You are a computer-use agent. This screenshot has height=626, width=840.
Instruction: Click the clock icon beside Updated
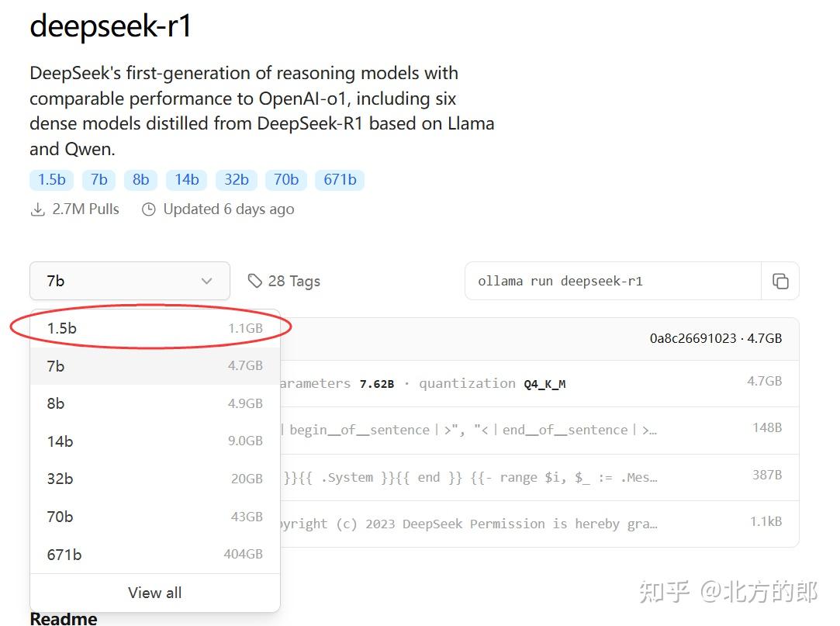148,209
